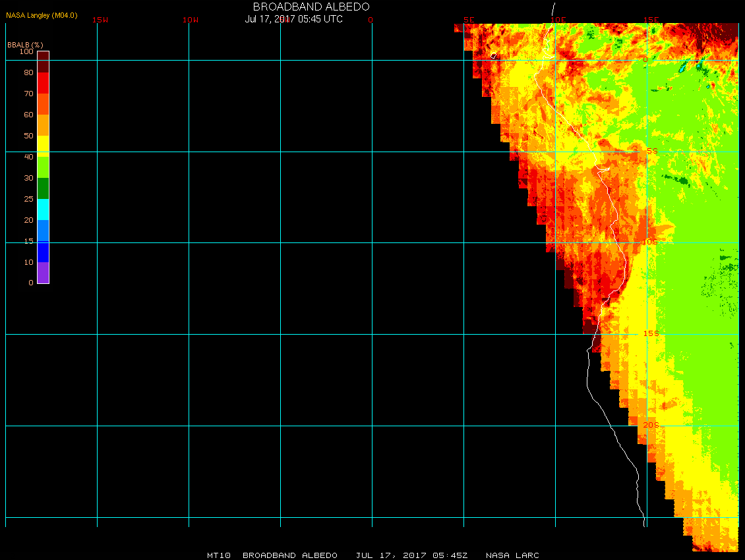Click the 15E longitude label

pyautogui.click(x=651, y=20)
